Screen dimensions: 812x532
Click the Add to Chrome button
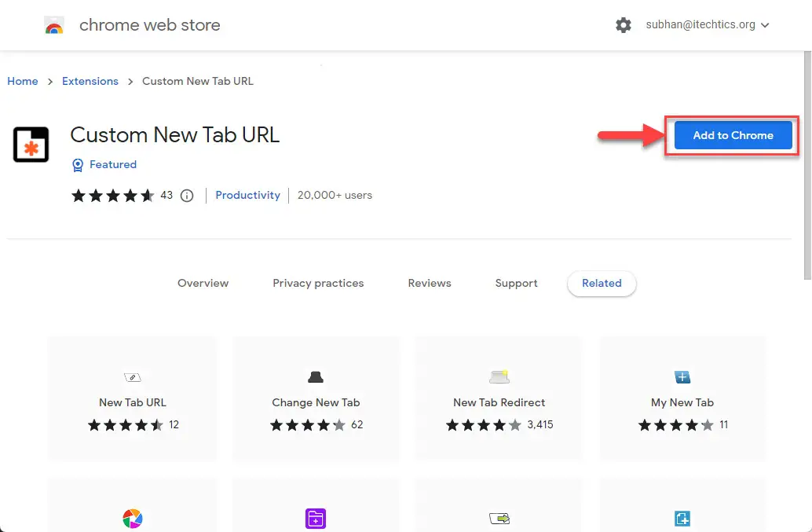coord(733,135)
